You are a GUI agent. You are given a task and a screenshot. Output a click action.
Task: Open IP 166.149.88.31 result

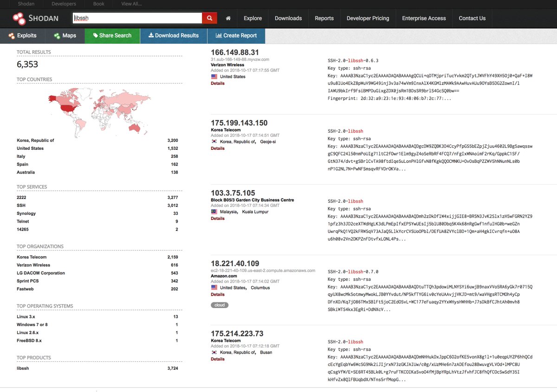(x=235, y=52)
